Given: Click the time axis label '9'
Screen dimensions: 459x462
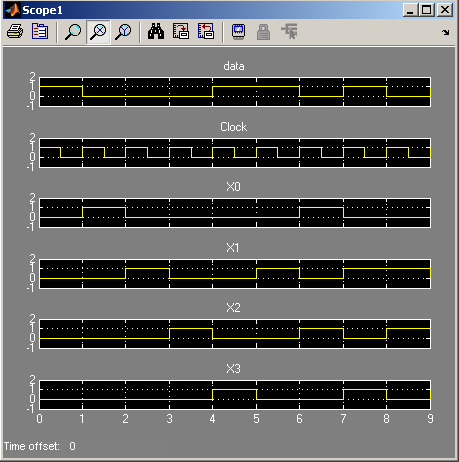Looking at the screenshot, I should [x=430, y=419].
